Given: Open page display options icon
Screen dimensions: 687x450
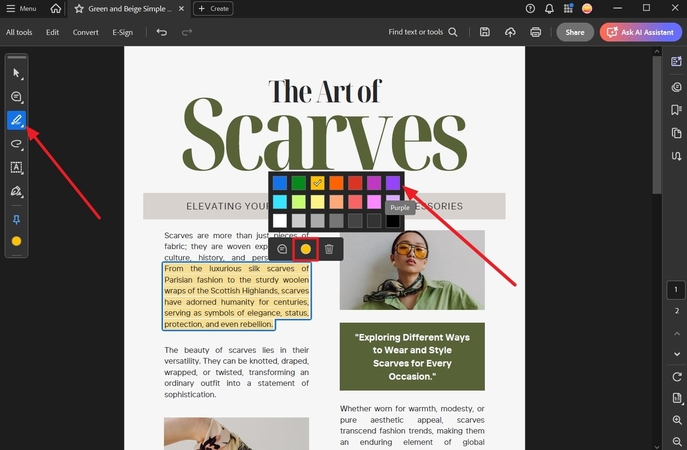Looking at the screenshot, I should pos(677,398).
